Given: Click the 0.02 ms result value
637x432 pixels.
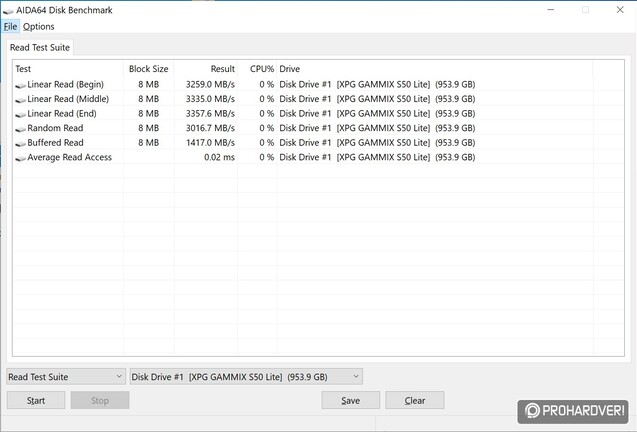Looking at the screenshot, I should [x=219, y=157].
